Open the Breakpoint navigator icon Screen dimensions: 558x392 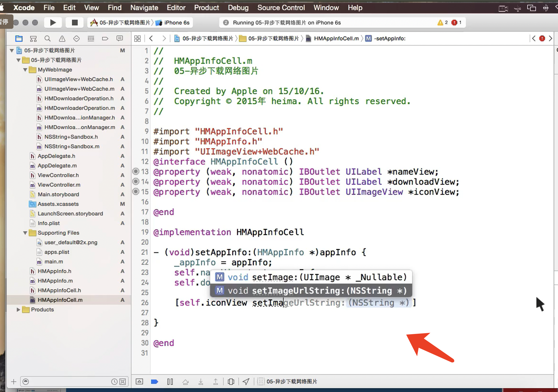105,38
